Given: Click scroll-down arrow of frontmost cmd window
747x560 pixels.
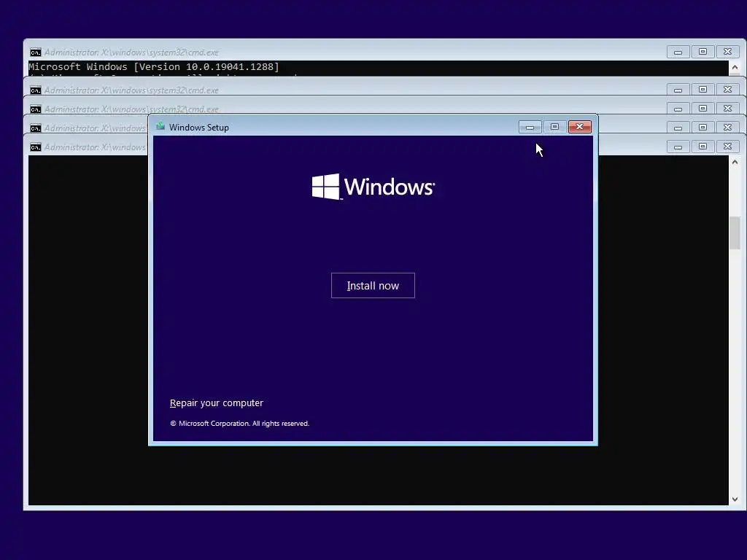Looking at the screenshot, I should (735, 499).
